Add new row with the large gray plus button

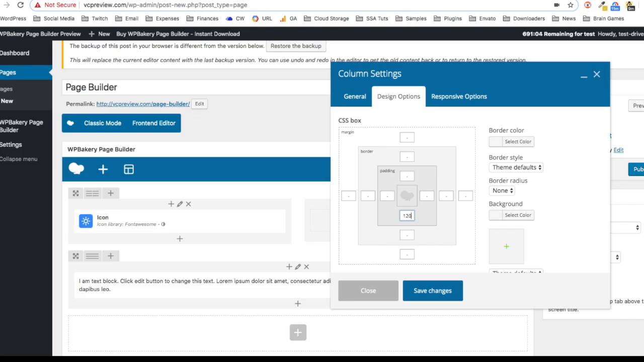[x=298, y=332]
